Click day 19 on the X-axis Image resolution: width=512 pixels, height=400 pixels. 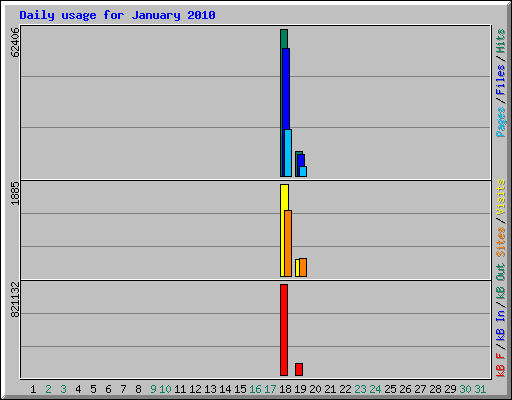[x=300, y=389]
